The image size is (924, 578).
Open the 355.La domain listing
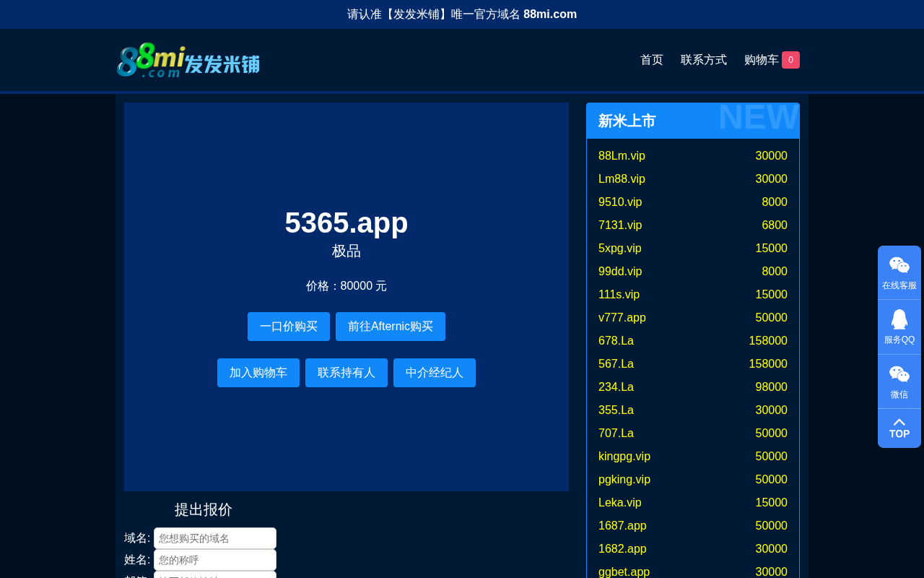click(616, 410)
